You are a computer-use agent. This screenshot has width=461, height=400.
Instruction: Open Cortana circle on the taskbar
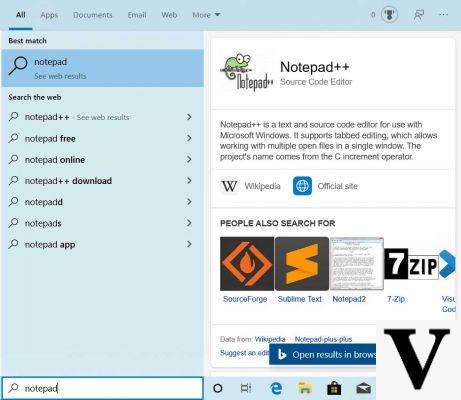(x=218, y=388)
